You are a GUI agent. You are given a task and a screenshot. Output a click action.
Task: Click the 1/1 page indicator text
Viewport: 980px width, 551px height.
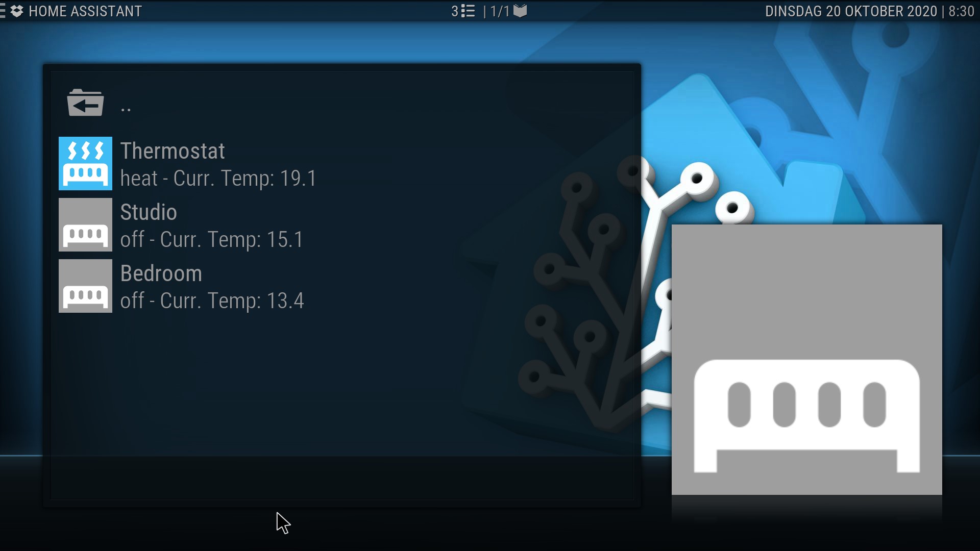click(500, 11)
